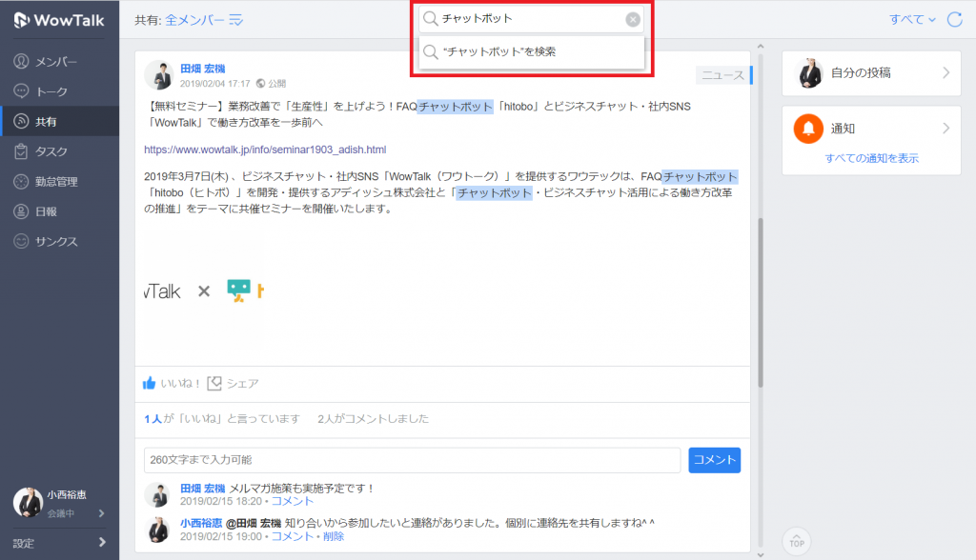Click 田畑 宏機 avatar on the post
The image size is (976, 560).
(x=159, y=75)
